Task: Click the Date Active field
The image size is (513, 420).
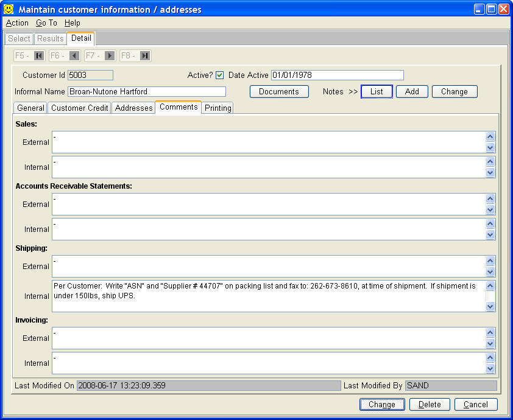Action: coord(338,75)
